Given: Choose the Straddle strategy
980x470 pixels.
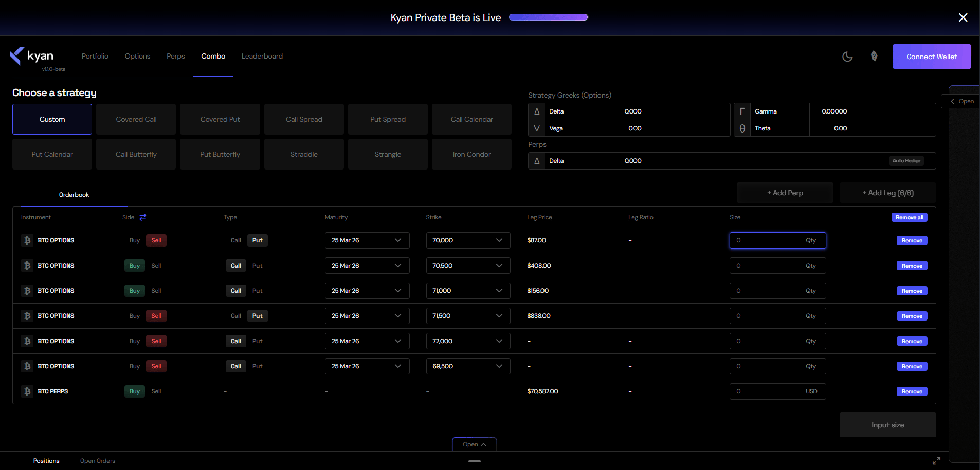Looking at the screenshot, I should [x=304, y=154].
